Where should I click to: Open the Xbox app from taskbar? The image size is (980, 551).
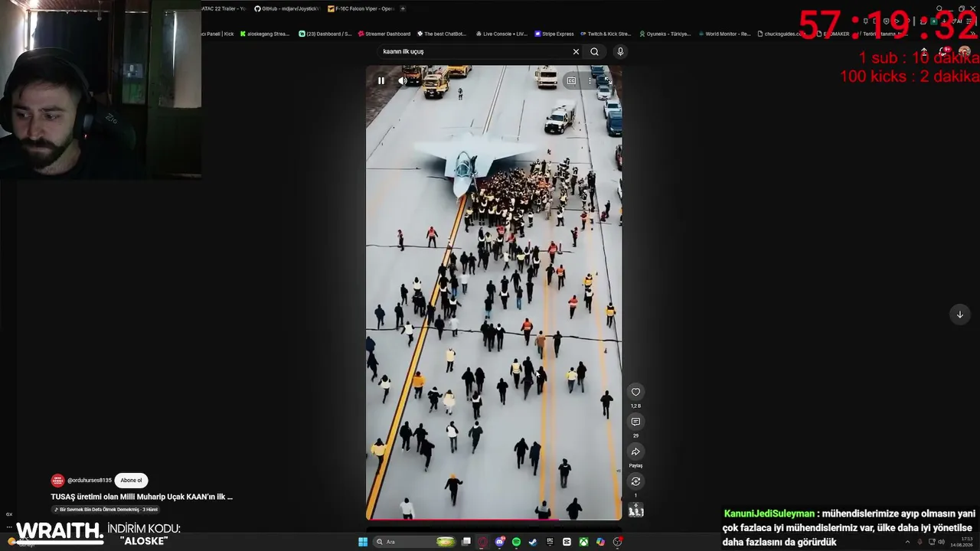coord(583,542)
